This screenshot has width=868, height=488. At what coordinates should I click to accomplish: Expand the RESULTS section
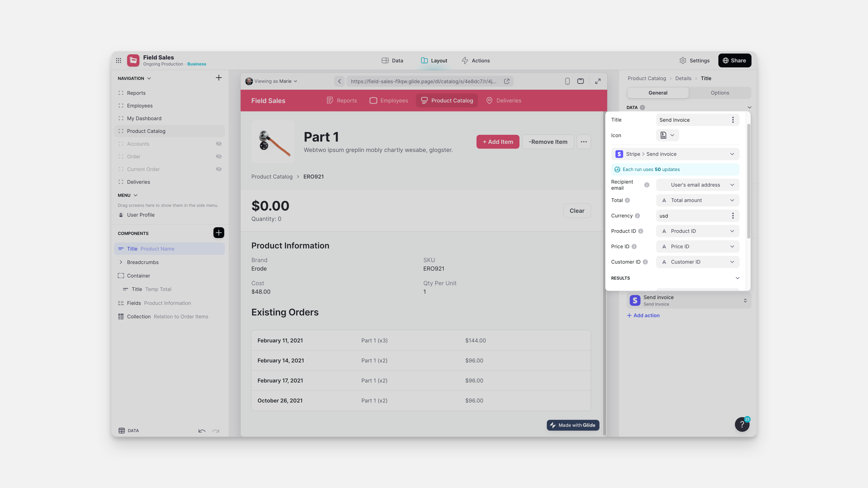click(x=738, y=278)
